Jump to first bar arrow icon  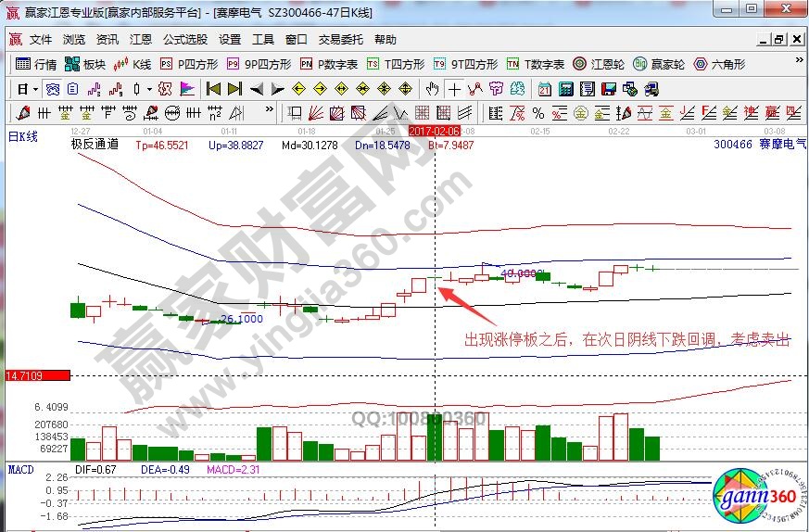(213, 89)
